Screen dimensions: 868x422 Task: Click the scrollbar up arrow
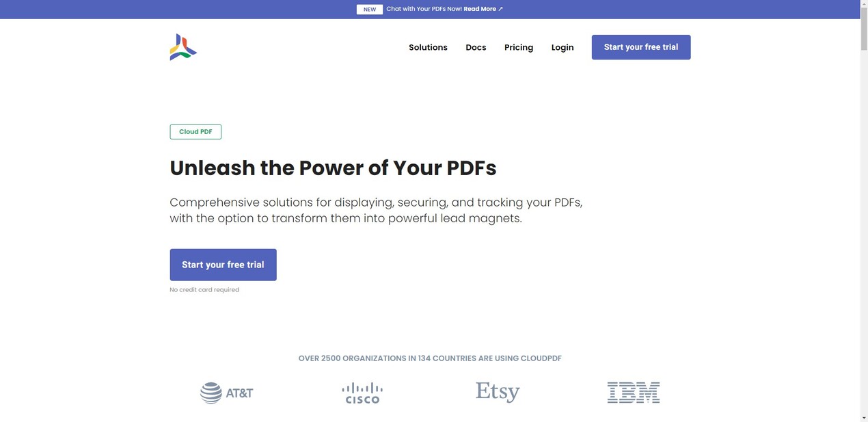[x=863, y=3]
